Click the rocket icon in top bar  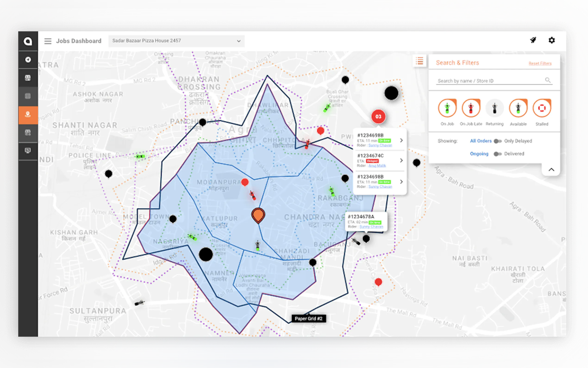(x=533, y=40)
